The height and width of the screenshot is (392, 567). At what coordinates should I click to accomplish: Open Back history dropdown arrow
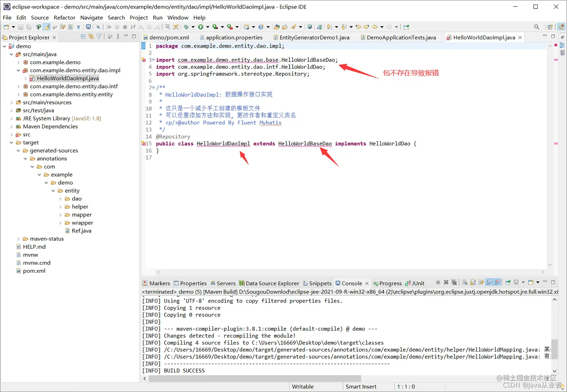coord(382,27)
